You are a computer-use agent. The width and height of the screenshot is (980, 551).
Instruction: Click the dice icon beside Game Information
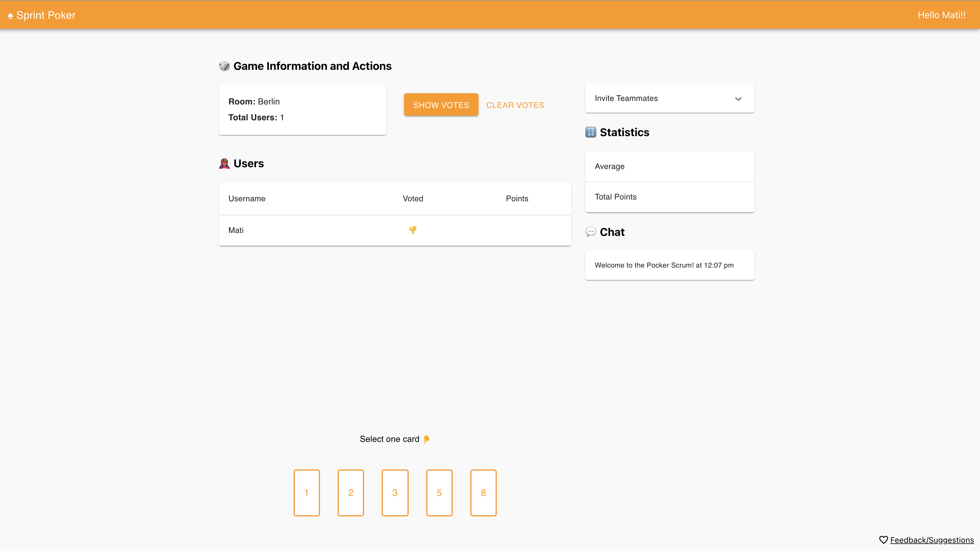click(224, 66)
